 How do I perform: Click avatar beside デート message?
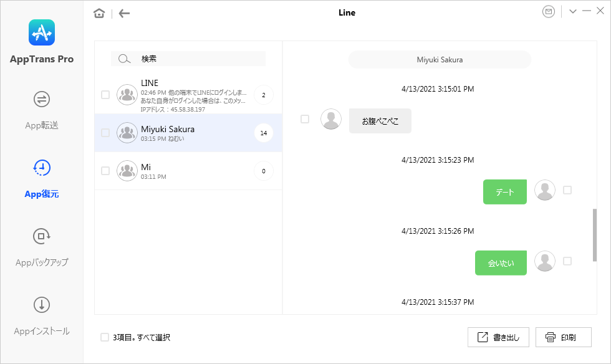pyautogui.click(x=545, y=190)
